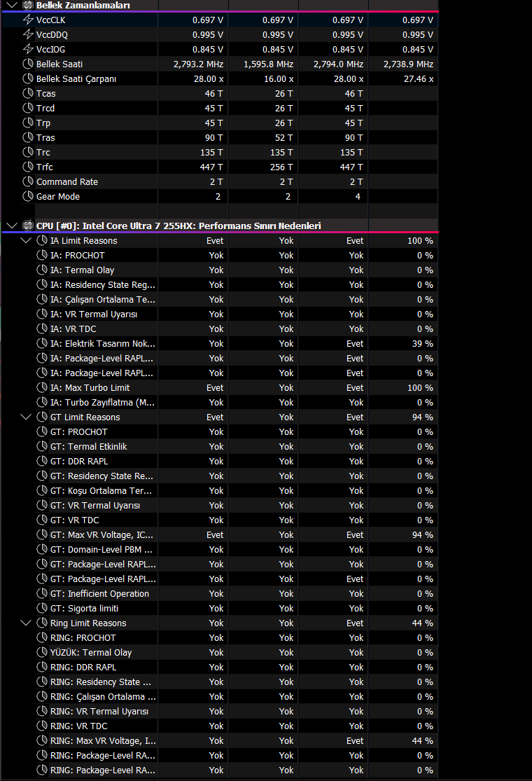Click the sensor icon for GT: DDR RAPL
Screen dimensions: 532x781
[x=42, y=461]
